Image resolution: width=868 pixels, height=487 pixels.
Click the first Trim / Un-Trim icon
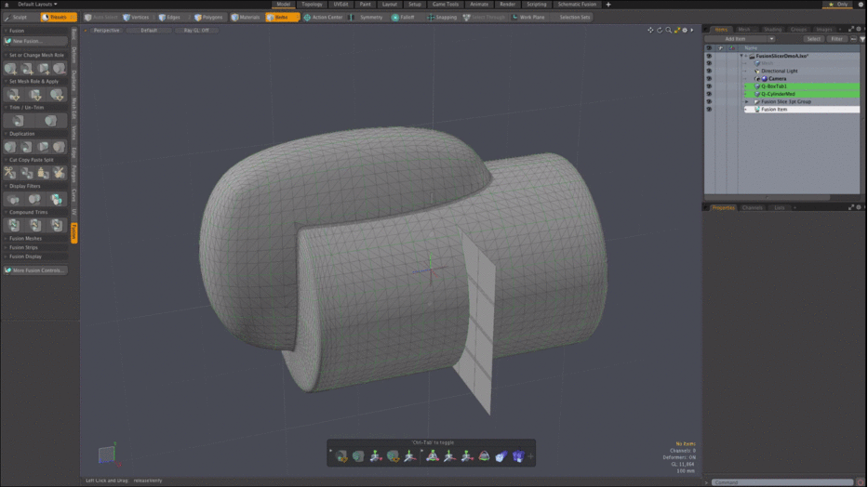(x=19, y=121)
